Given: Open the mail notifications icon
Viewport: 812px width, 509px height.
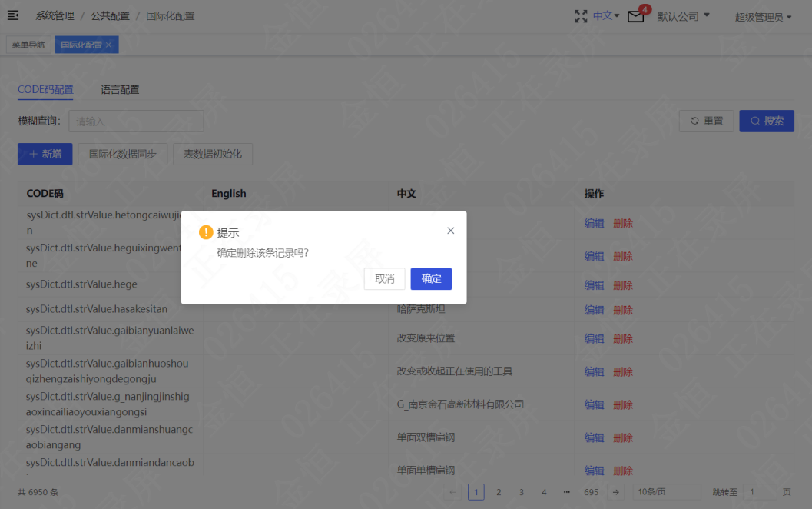Looking at the screenshot, I should pos(636,17).
